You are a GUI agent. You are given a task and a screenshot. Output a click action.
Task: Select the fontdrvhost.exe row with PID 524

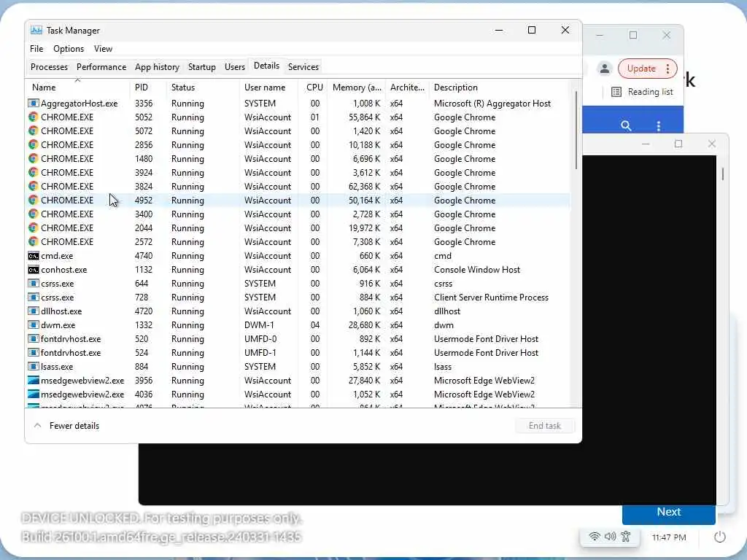tap(298, 352)
